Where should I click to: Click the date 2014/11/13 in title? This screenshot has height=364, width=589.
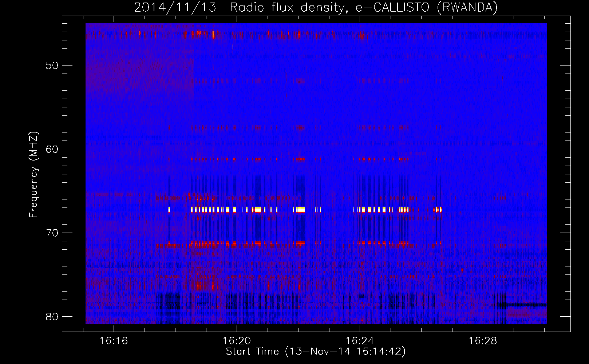pos(175,7)
